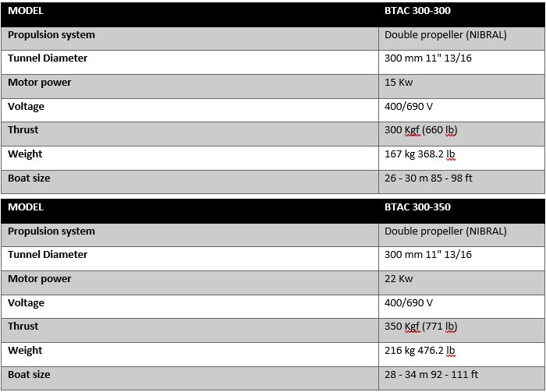The height and width of the screenshot is (392, 546).
Task: Select the 22 Kw motor power cell
Action: [x=399, y=279]
